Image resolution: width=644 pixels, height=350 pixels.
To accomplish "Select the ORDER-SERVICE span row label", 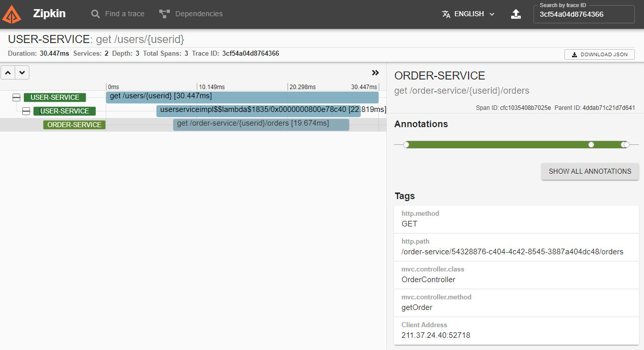I will pos(74,125).
